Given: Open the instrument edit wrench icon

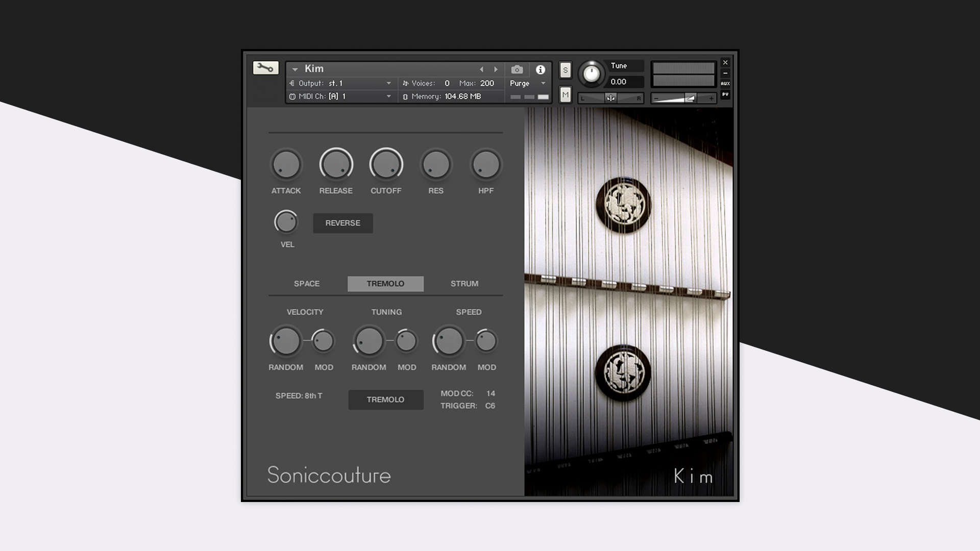Looking at the screenshot, I should [x=265, y=68].
